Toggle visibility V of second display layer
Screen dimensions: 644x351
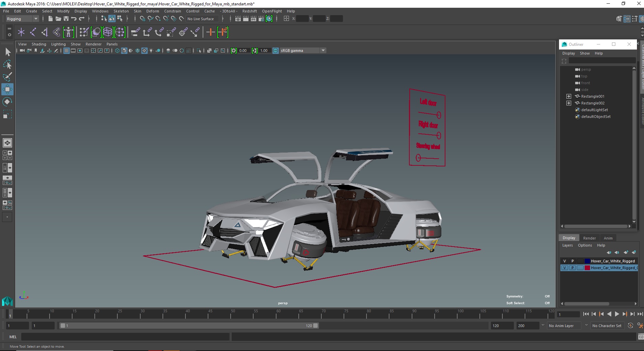[x=564, y=268]
